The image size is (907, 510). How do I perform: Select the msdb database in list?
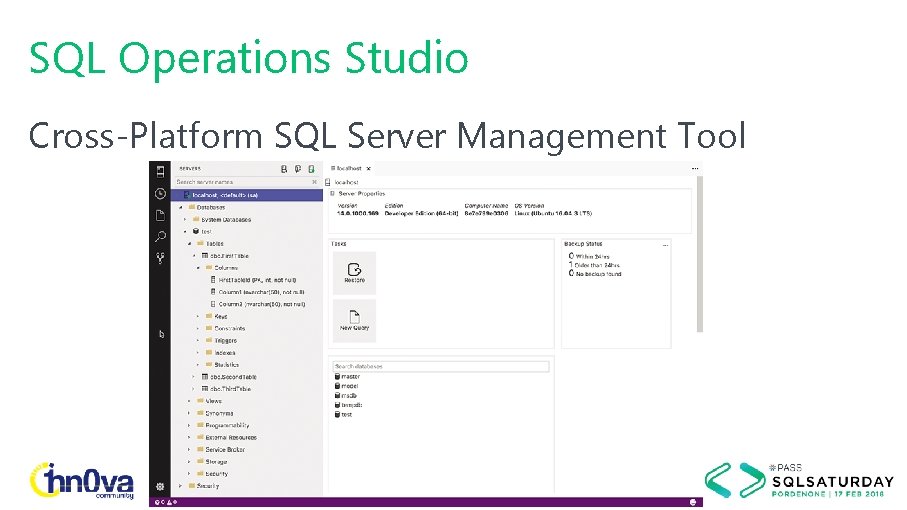coord(346,396)
